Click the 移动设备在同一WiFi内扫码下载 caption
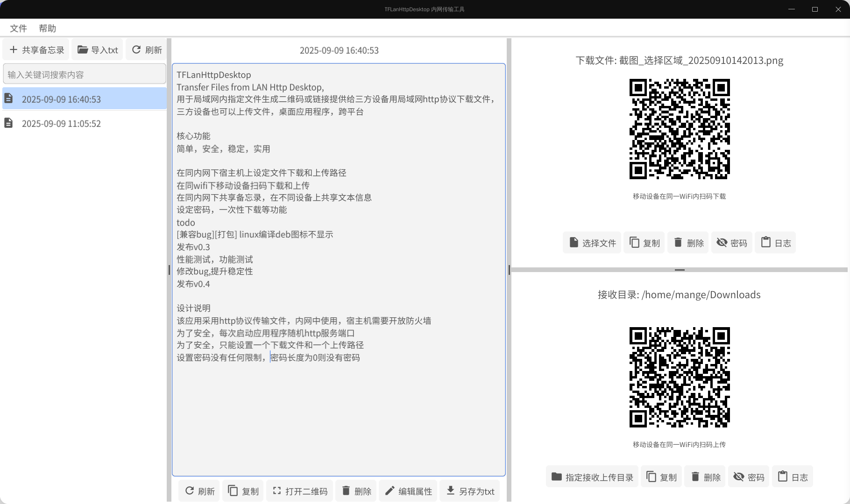This screenshot has height=504, width=850. 680,196
